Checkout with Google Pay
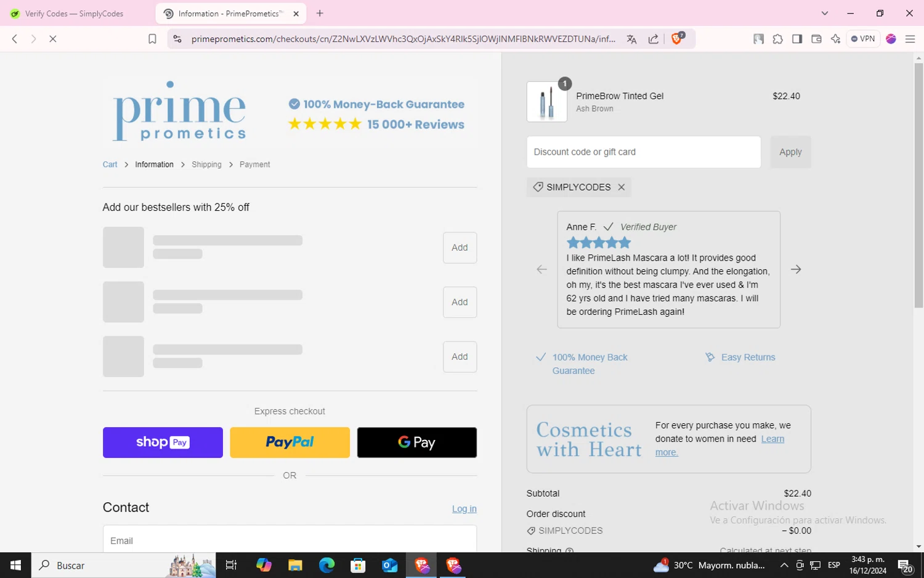 417,442
